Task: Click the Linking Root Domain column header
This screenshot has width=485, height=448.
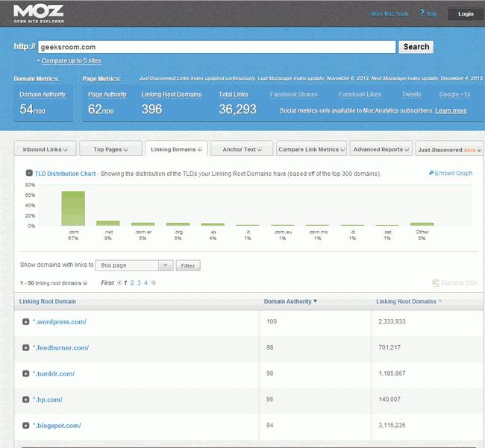Action: 48,301
